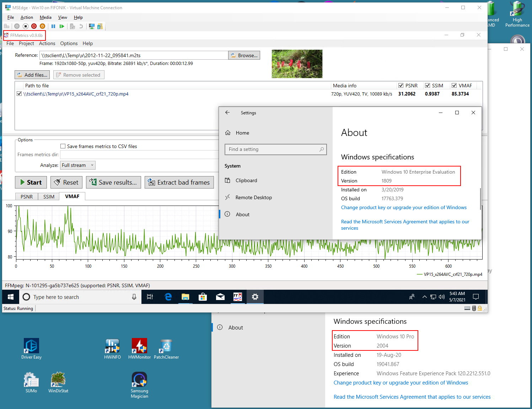Expand hidden system tray icons
This screenshot has height=409, width=532.
pos(424,297)
